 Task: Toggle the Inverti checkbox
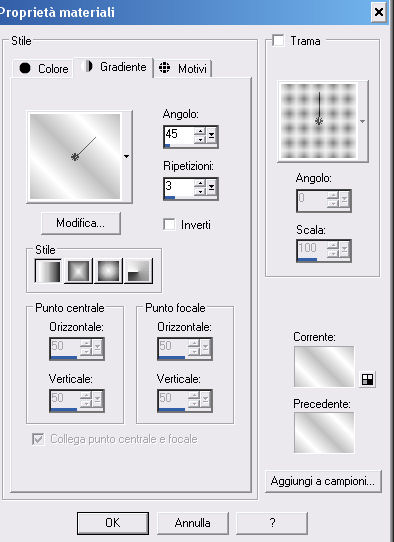coord(169,224)
